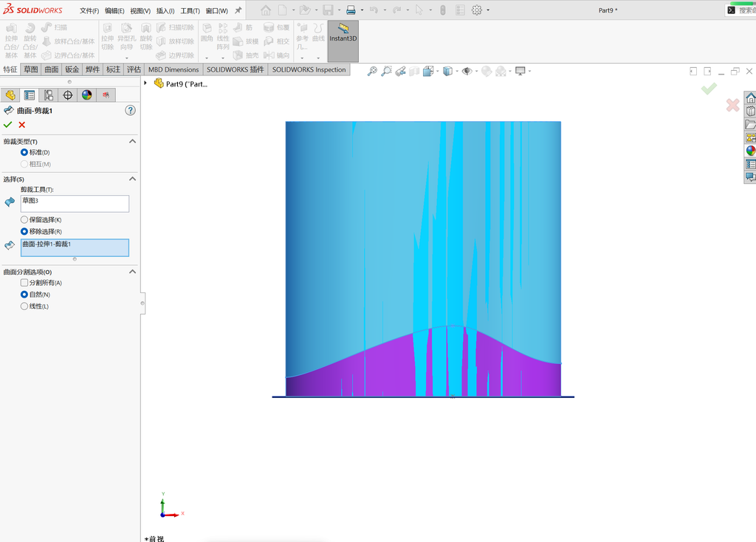The image size is (756, 542).
Task: Switch to the SOLIDWORKS Inspection tab
Action: coord(309,69)
